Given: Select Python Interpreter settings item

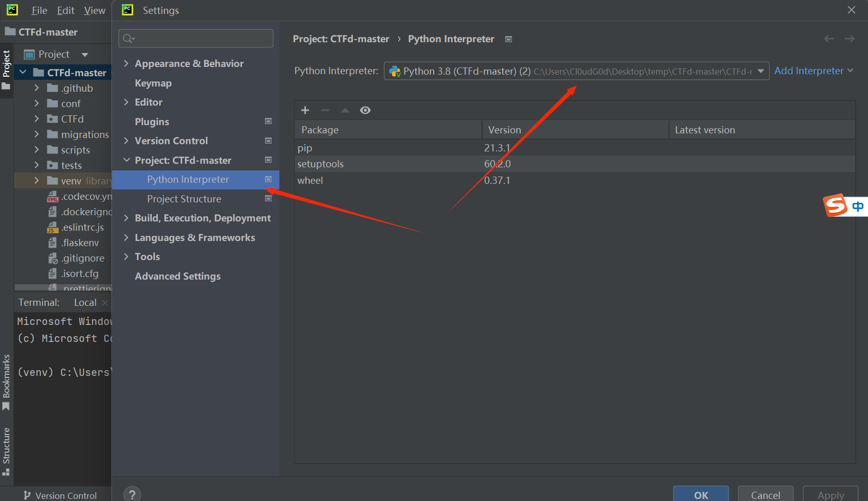Looking at the screenshot, I should 196,179.
